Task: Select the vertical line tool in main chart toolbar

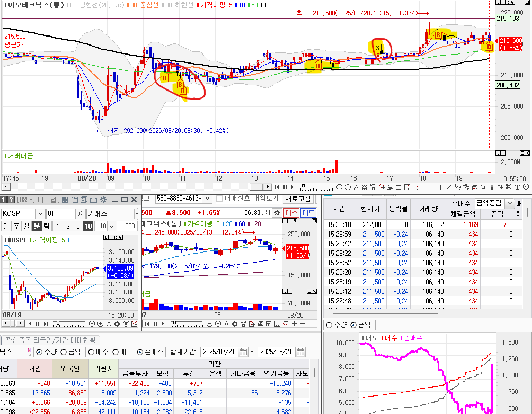Action: pos(440,187)
